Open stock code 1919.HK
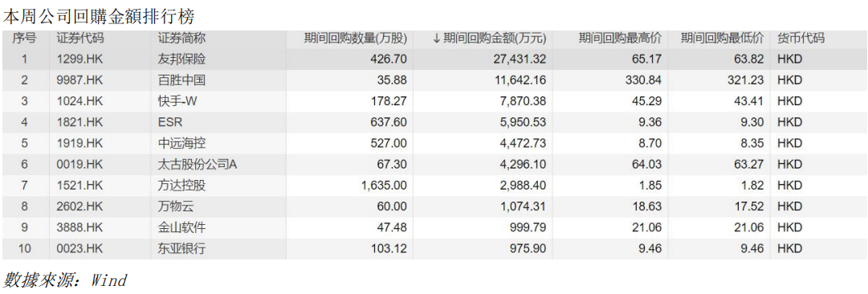Viewport: 868px width, 294px height. tap(79, 144)
